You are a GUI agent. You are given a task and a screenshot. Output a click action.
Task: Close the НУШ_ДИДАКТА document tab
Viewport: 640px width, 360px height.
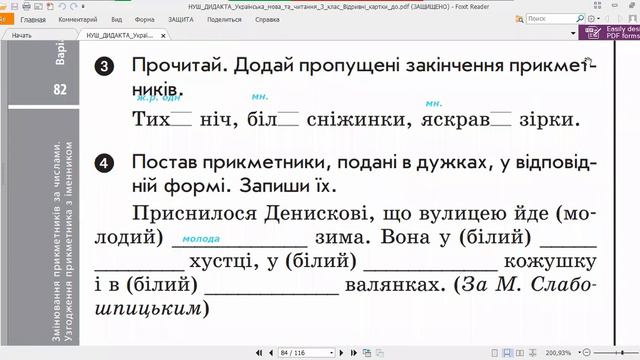pos(163,36)
